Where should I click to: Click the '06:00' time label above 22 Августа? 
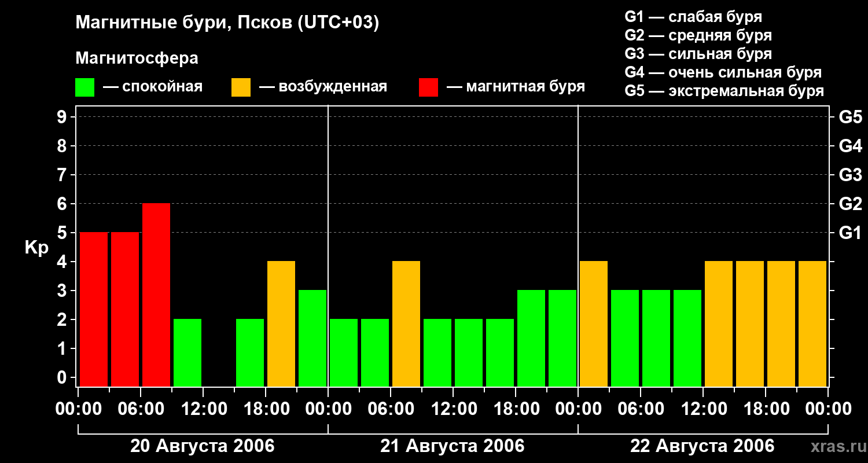pyautogui.click(x=641, y=409)
